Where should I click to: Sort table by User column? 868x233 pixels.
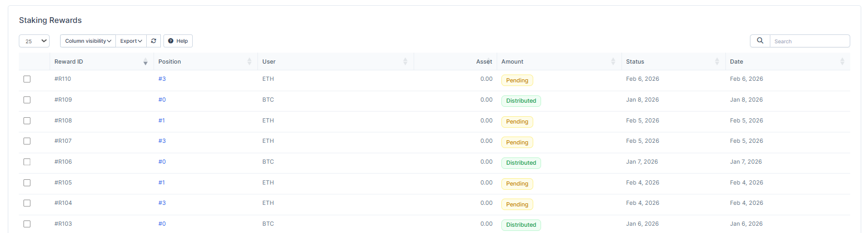tap(405, 62)
